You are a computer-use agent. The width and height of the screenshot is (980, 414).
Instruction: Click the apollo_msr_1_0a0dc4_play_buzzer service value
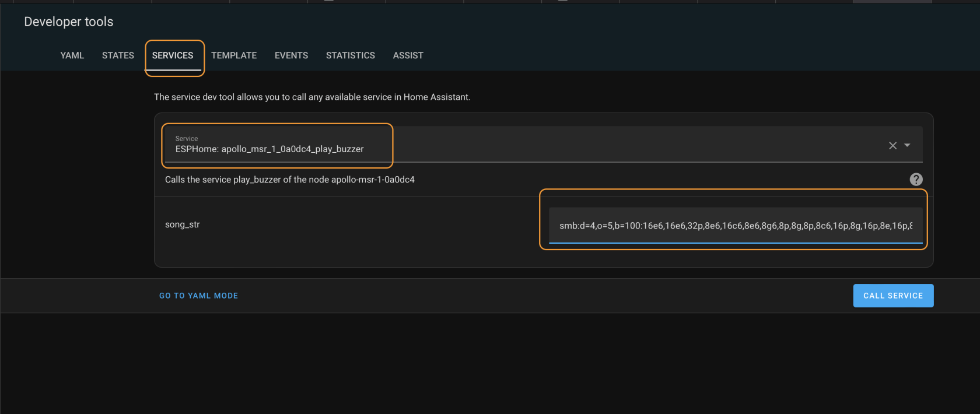coord(269,149)
